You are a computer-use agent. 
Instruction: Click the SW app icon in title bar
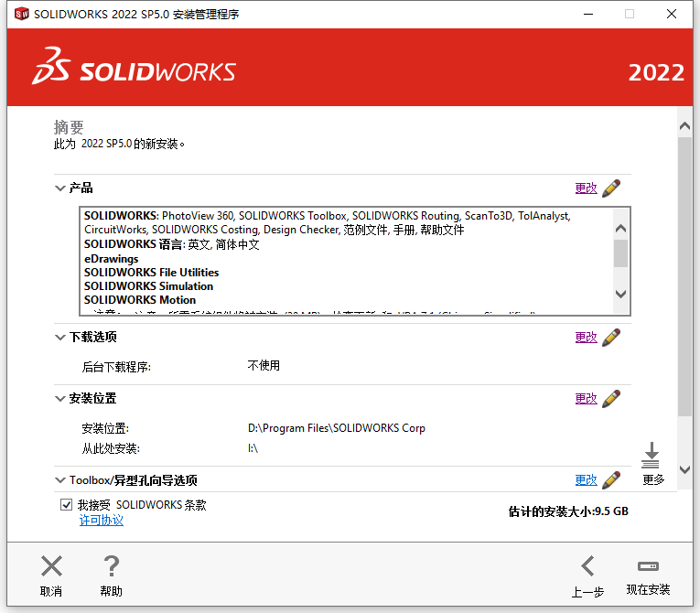tap(21, 14)
